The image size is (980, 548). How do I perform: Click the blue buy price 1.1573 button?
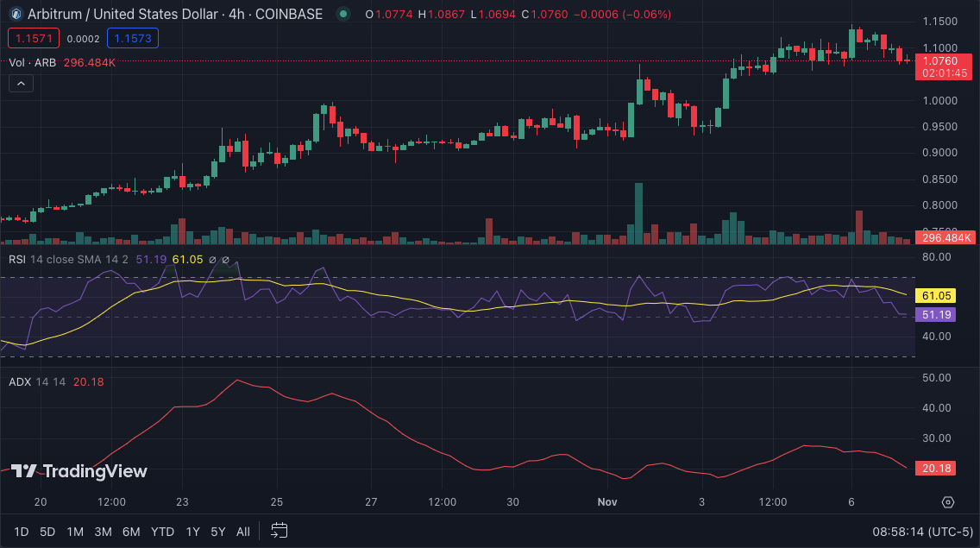click(x=133, y=38)
